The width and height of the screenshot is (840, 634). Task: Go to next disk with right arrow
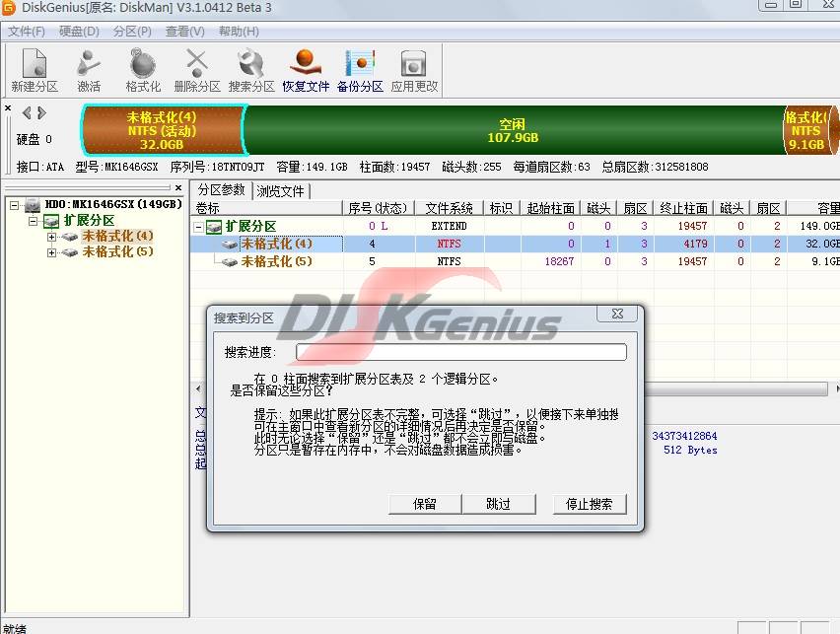pos(41,113)
